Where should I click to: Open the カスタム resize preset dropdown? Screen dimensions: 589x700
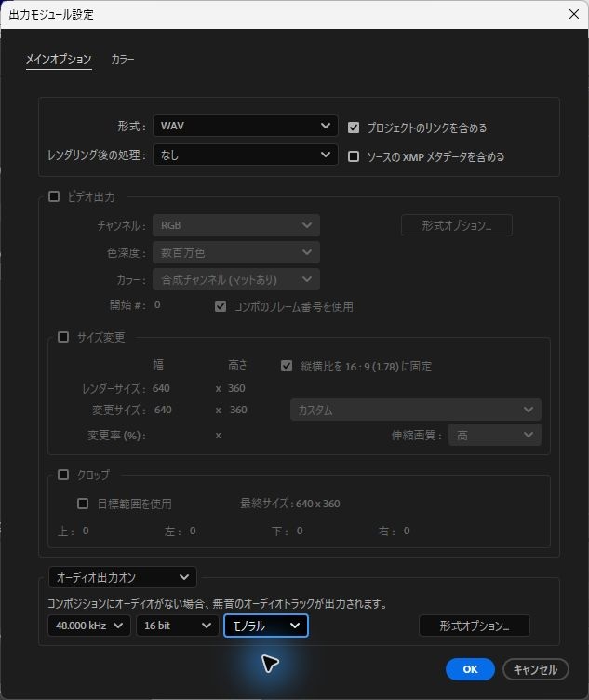(x=415, y=410)
